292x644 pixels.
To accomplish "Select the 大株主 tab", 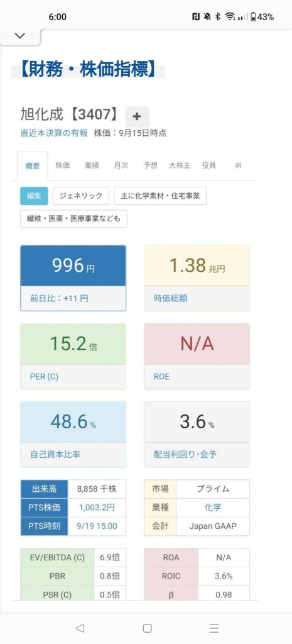I will 180,165.
